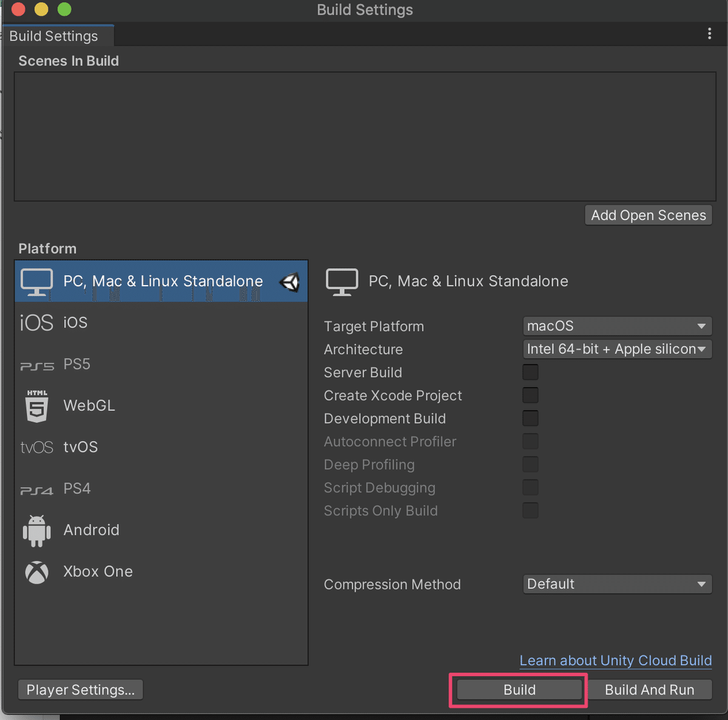Click the PS4 platform logo icon

point(36,490)
